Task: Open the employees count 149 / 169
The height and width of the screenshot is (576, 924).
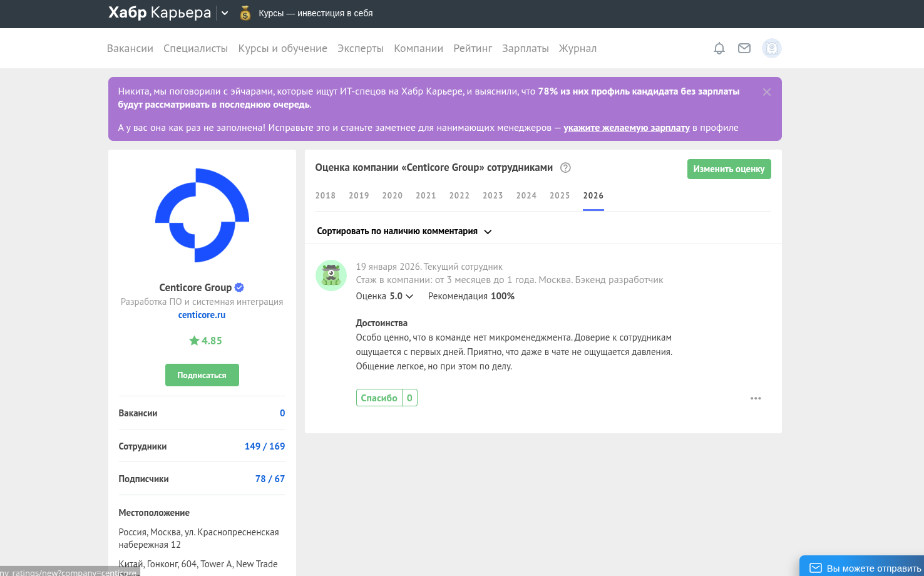Action: point(265,446)
